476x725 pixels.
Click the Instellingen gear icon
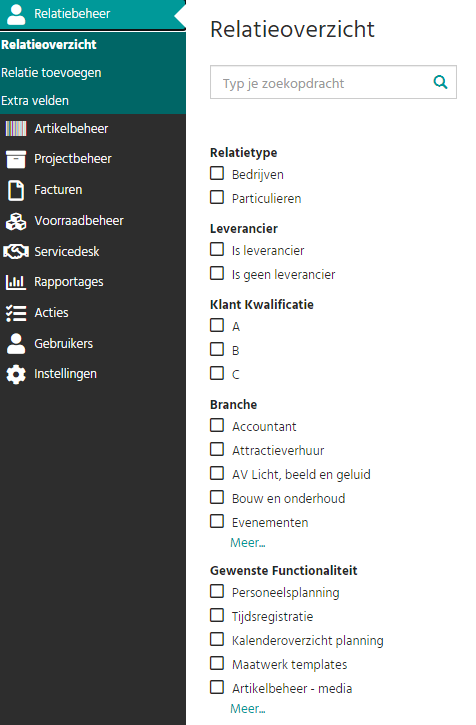(x=16, y=374)
